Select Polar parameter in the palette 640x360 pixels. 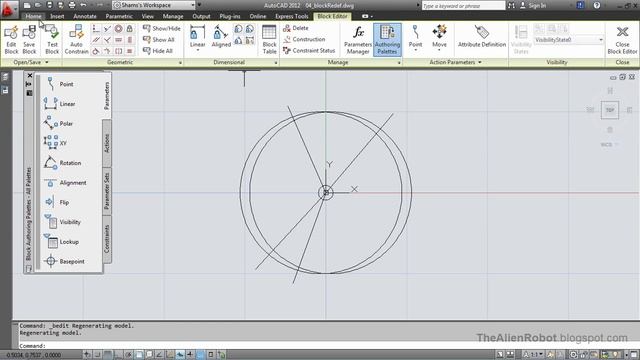[x=59, y=123]
